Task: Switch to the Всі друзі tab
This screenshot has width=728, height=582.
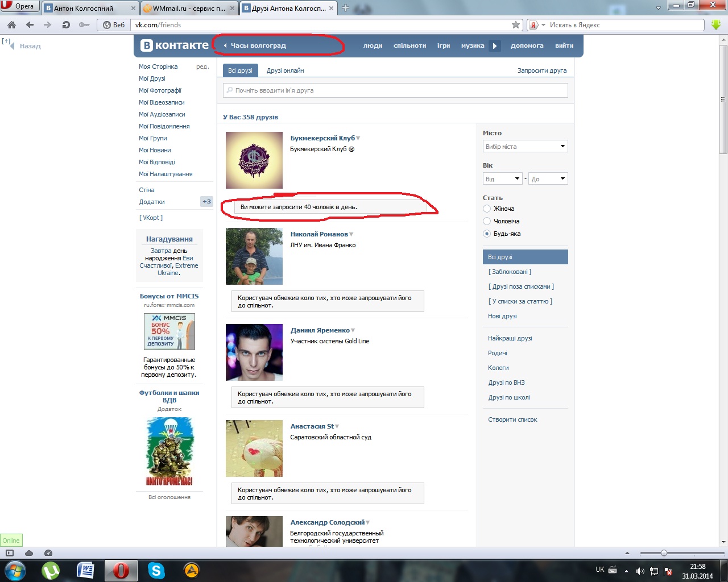Action: [x=240, y=70]
